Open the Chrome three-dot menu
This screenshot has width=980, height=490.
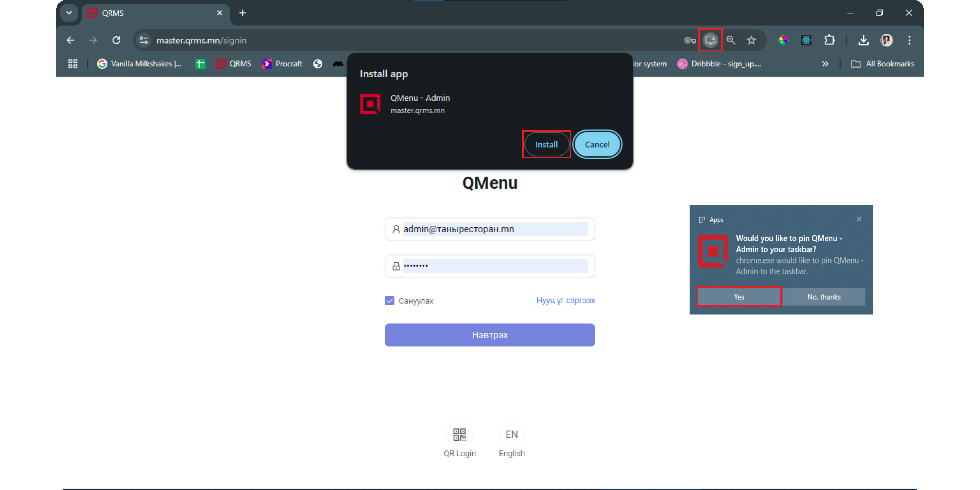(909, 40)
